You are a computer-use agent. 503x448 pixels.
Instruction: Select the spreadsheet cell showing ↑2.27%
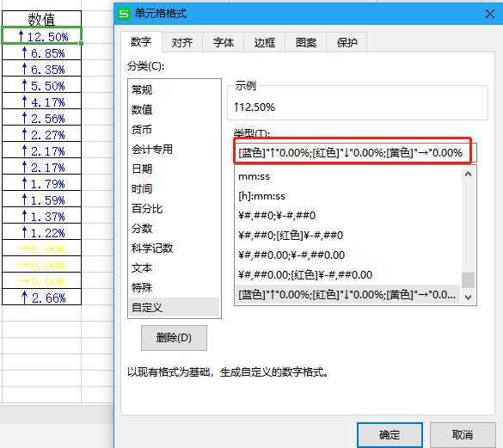click(42, 134)
